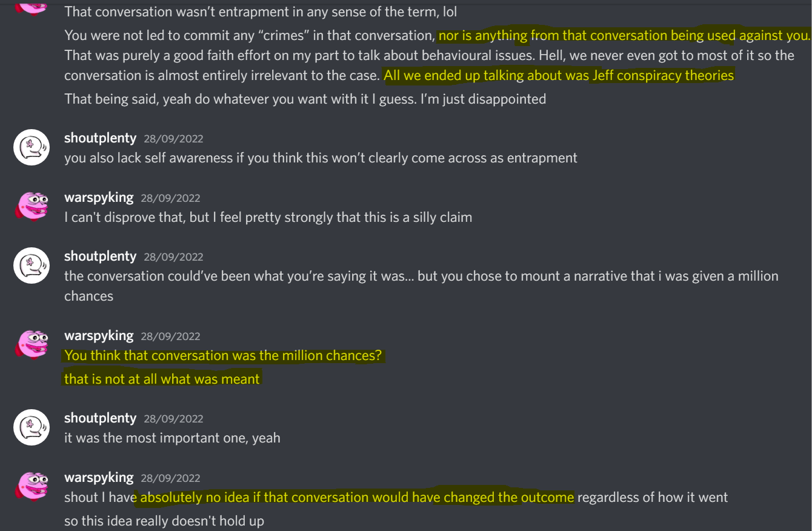Click the highlighted "Jeff conspiracy theories" sentence
This screenshot has height=531, width=812.
coord(558,75)
